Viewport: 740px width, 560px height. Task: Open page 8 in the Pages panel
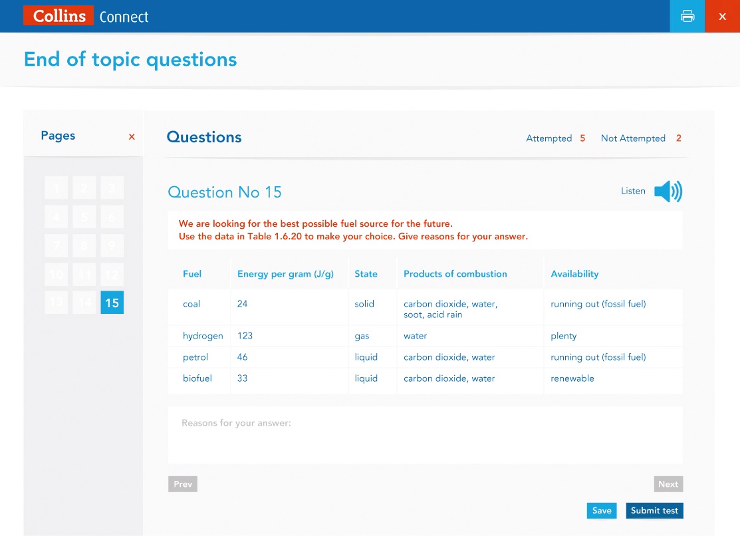84,245
